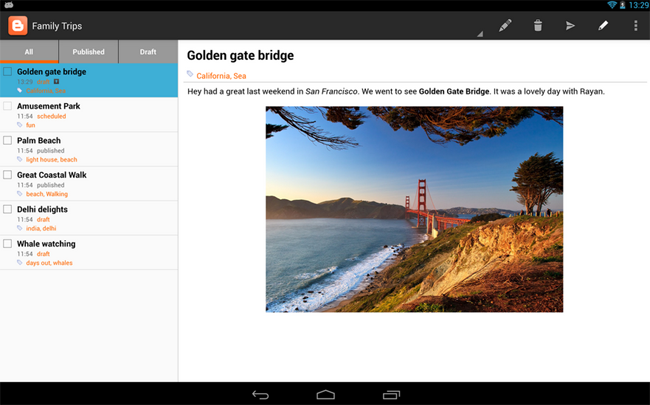Click the post heading 'Golden gate bridge'
Screen dimensions: 650x405
pyautogui.click(x=240, y=56)
